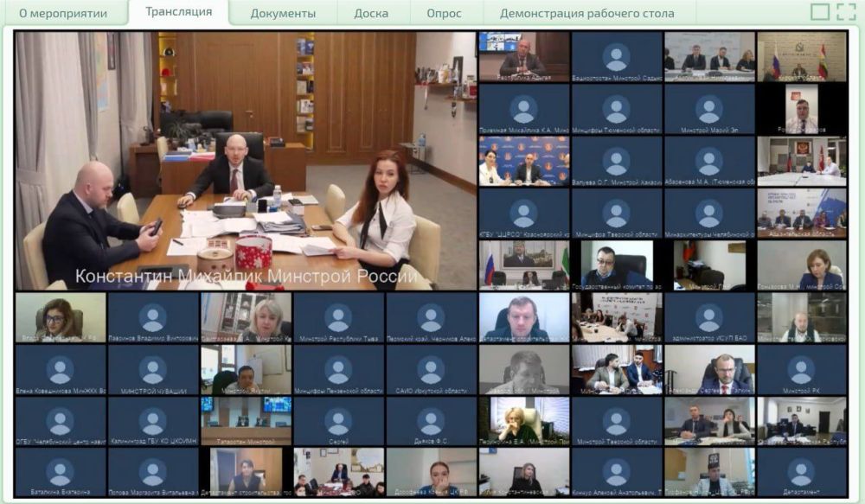Open the О мероприятии tab
Image resolution: width=865 pixels, height=504 pixels.
click(x=63, y=13)
